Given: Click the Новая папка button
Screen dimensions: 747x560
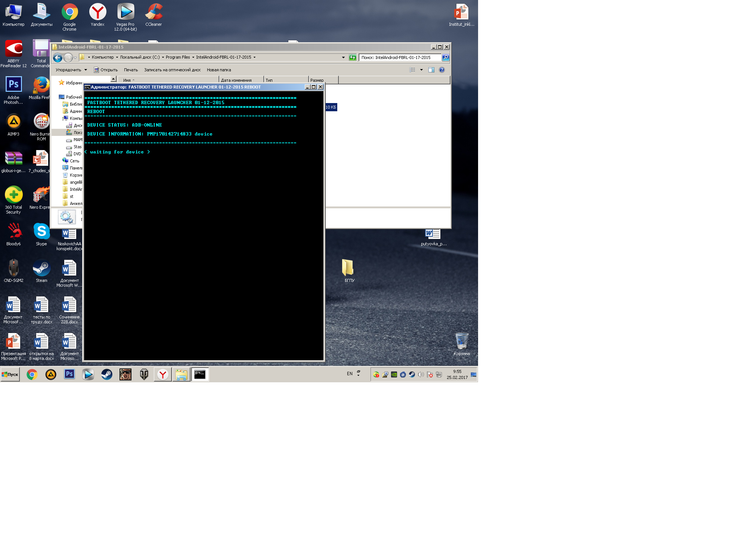Looking at the screenshot, I should tap(219, 70).
